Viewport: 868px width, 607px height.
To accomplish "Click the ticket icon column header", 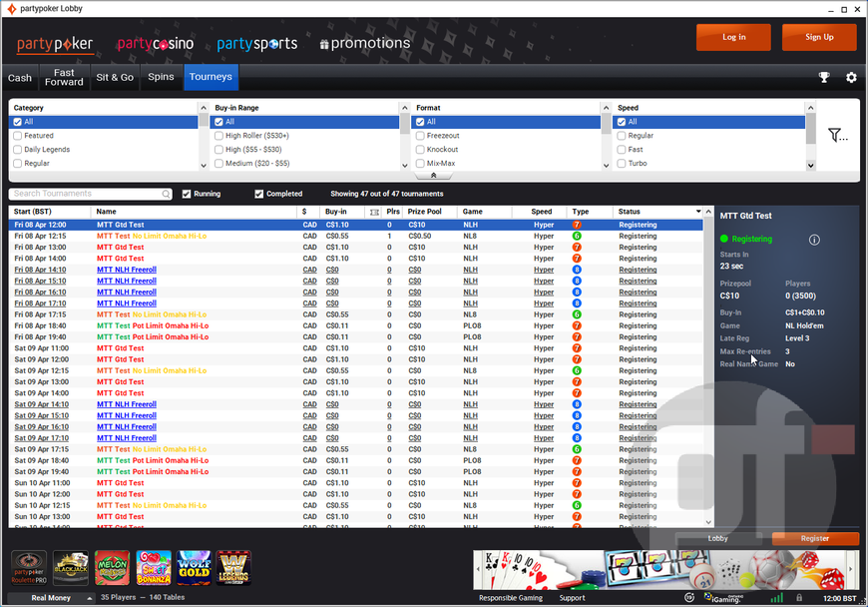I will coord(375,212).
